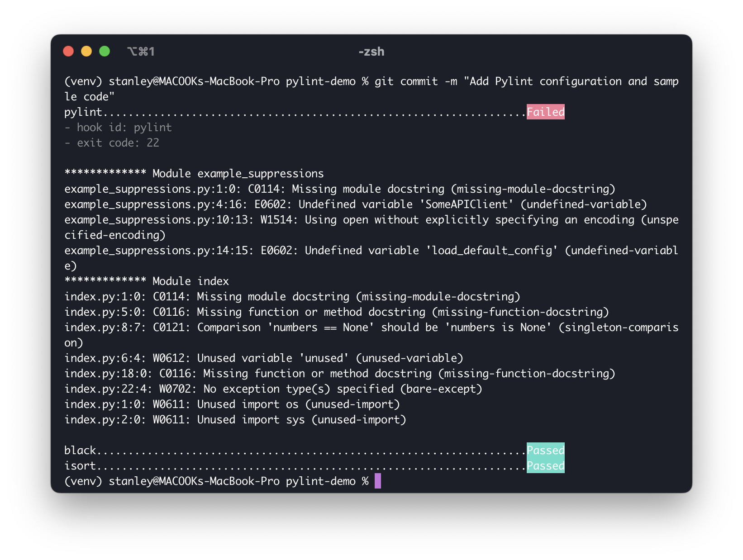Image resolution: width=743 pixels, height=560 pixels.
Task: Click the green fullscreen button
Action: [104, 52]
